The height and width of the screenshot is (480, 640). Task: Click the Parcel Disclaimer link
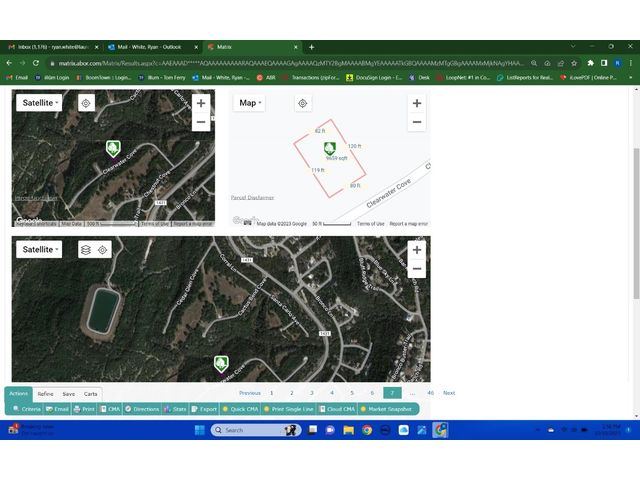pos(253,198)
